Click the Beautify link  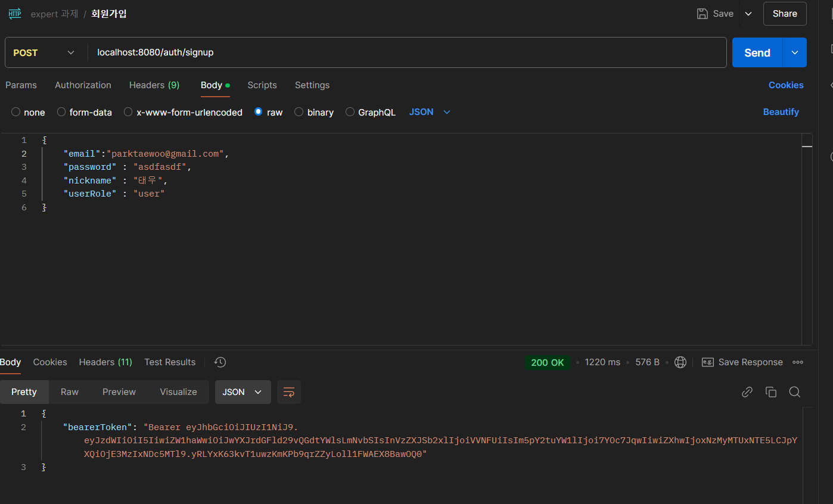coord(781,112)
